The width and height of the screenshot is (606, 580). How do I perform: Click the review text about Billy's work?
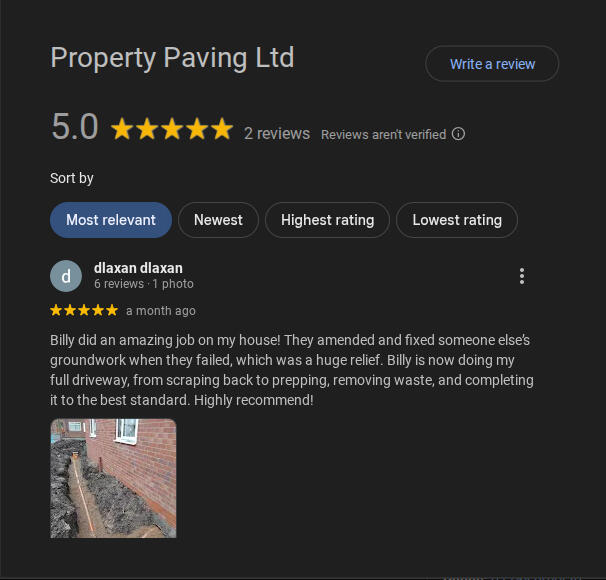pos(292,370)
